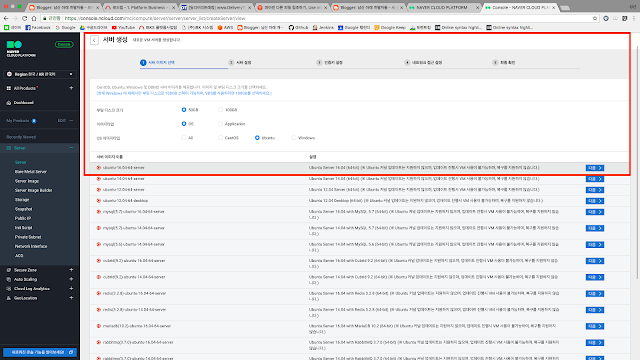Click Next button for ubuntu-12.04-64-desktop row
Image resolution: width=640 pixels, height=360 pixels.
[x=595, y=201]
